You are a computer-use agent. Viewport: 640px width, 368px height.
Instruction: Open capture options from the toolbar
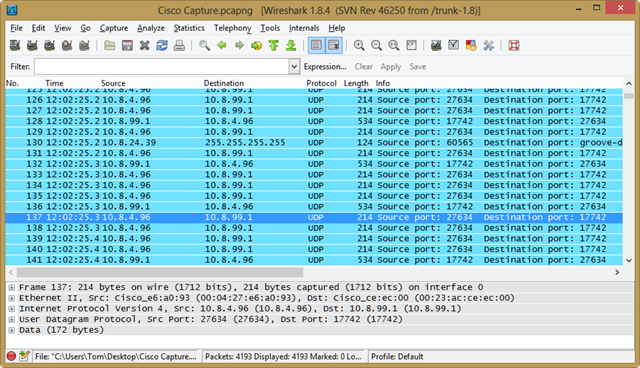pyautogui.click(x=32, y=45)
